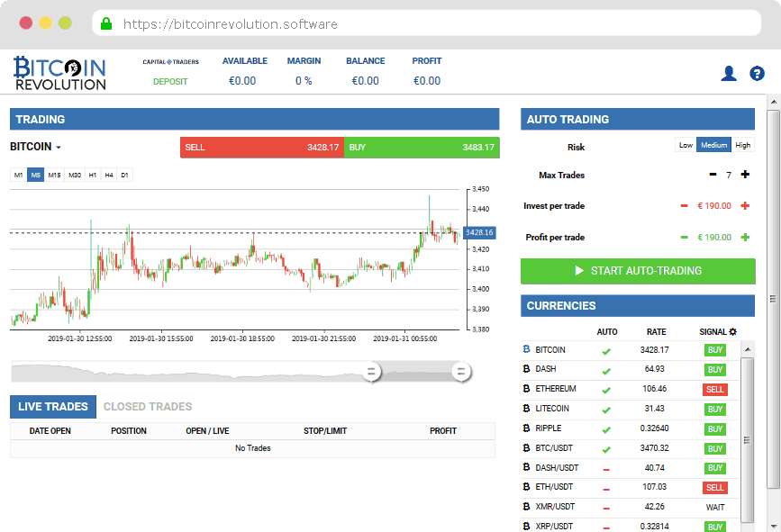Screen dimensions: 781x532
Task: Click SELL signal for ETHEREUM
Action: [x=714, y=389]
